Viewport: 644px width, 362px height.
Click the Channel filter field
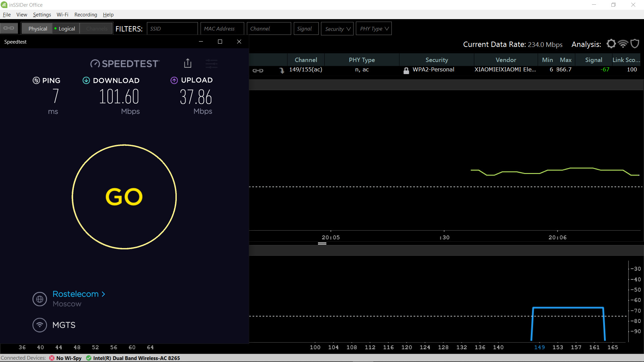point(269,28)
